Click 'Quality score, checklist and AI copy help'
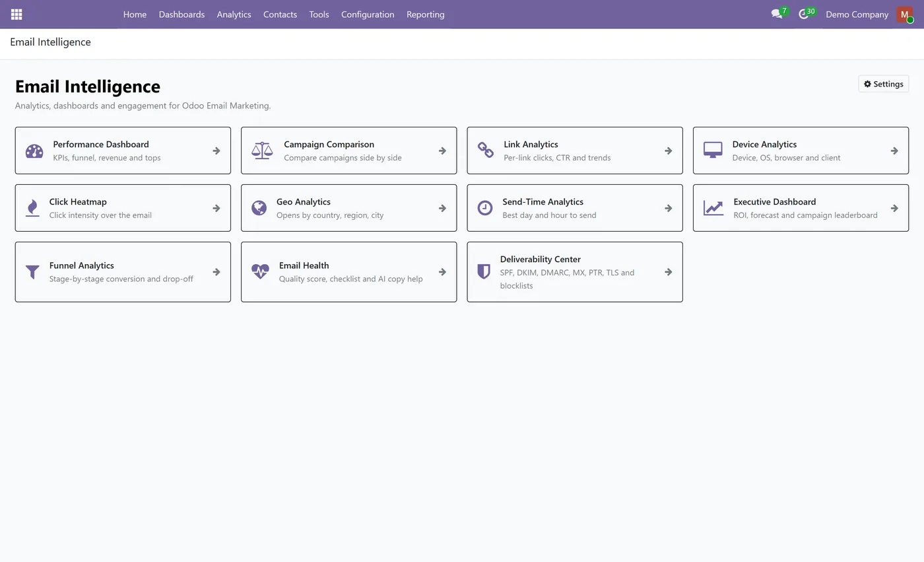Image resolution: width=924 pixels, height=562 pixels. (x=350, y=279)
